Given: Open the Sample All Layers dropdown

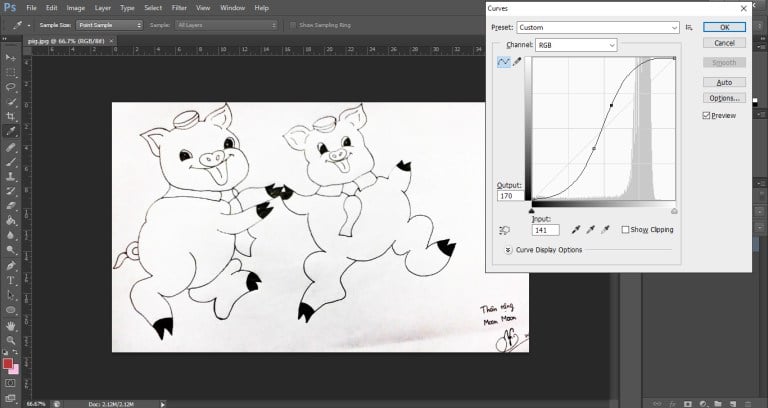Looking at the screenshot, I should (x=226, y=25).
